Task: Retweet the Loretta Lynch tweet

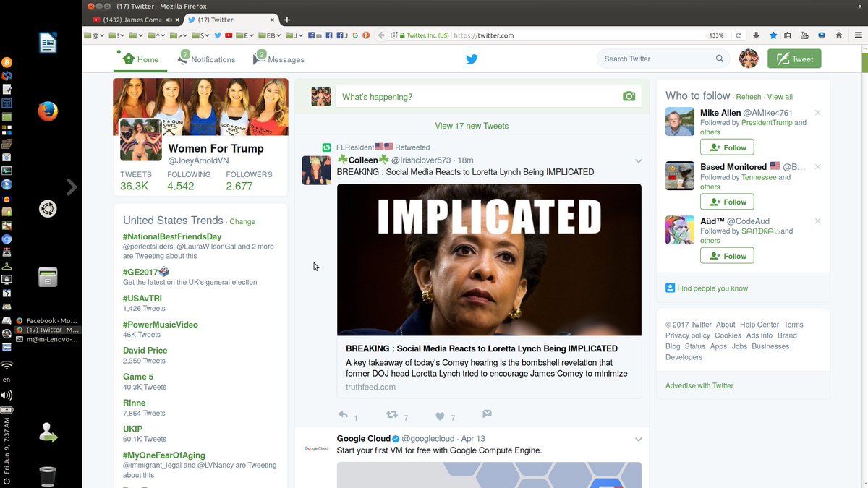Action: click(391, 414)
